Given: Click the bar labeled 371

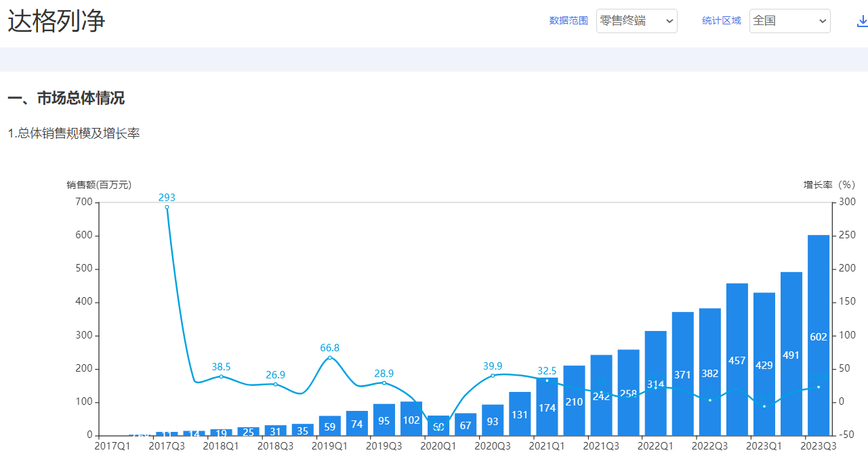Looking at the screenshot, I should [683, 373].
